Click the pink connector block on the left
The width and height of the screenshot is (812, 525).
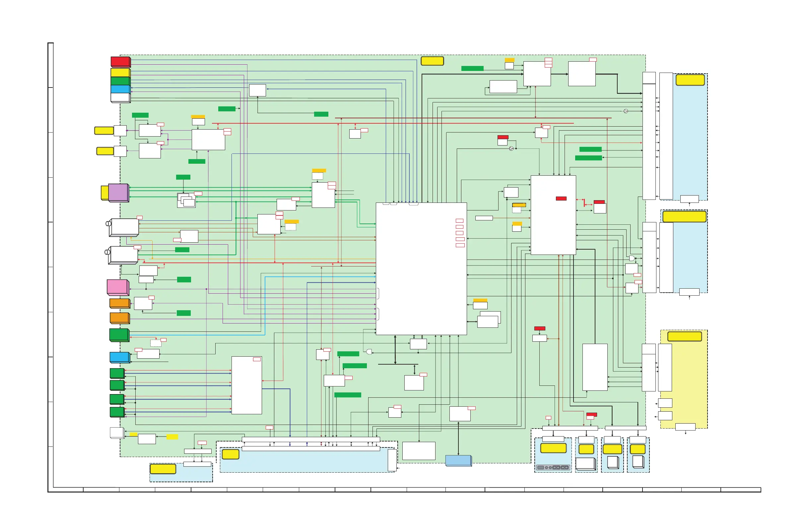click(118, 287)
